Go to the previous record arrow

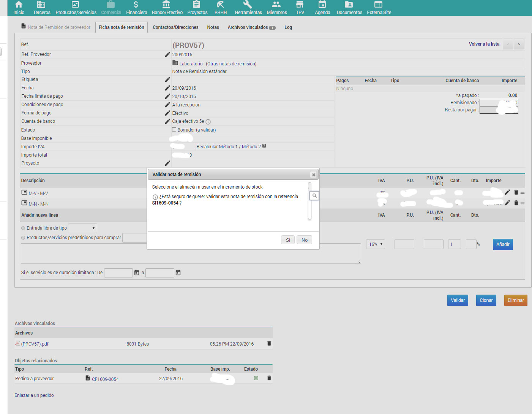click(508, 44)
